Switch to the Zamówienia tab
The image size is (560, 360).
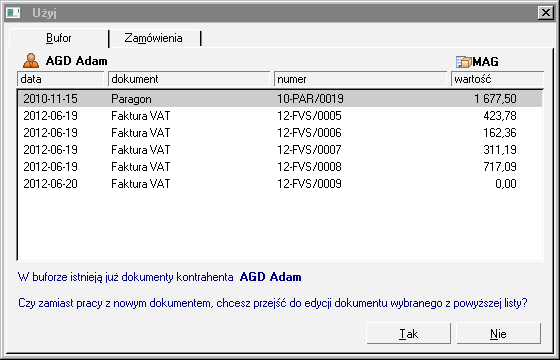click(154, 38)
